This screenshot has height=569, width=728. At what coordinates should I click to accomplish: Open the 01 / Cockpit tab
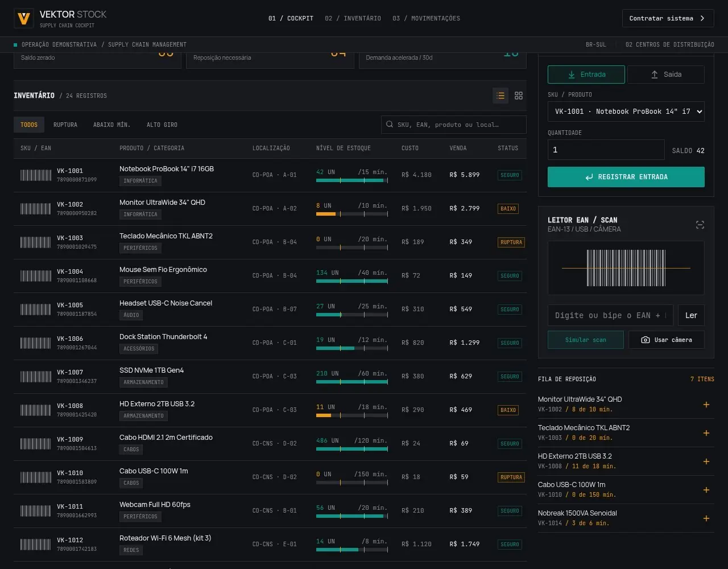coord(291,18)
